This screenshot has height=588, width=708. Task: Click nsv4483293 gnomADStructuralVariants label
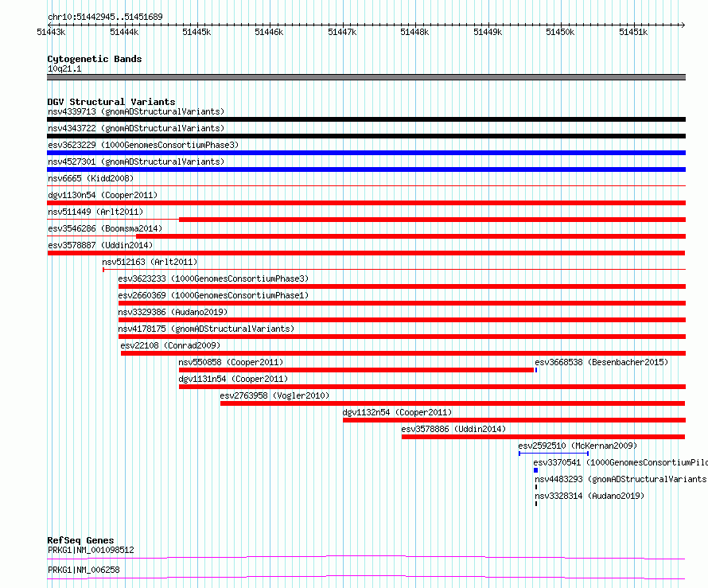pos(620,479)
